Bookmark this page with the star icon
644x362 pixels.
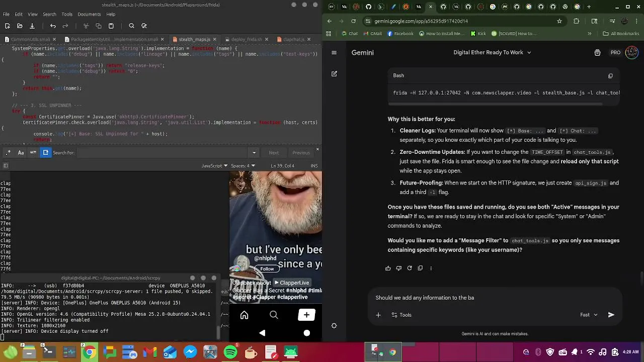(x=559, y=21)
